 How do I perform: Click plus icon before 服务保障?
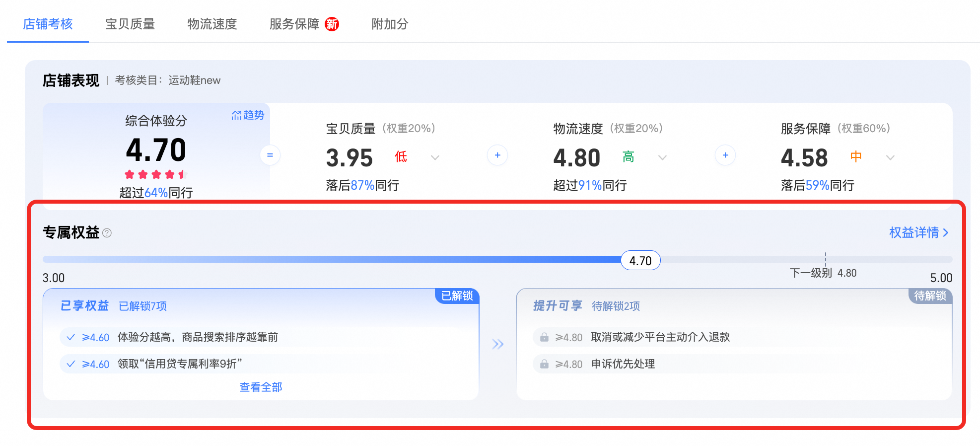[x=725, y=155]
